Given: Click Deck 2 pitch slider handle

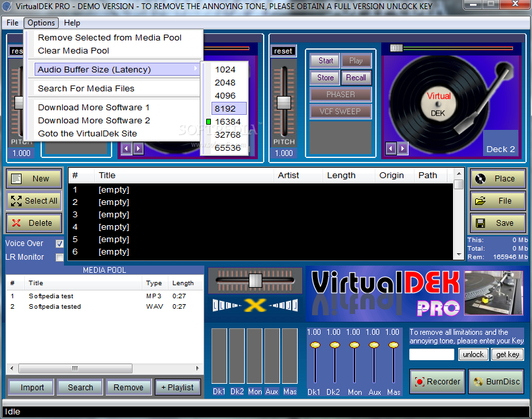Looking at the screenshot, I should (284, 103).
